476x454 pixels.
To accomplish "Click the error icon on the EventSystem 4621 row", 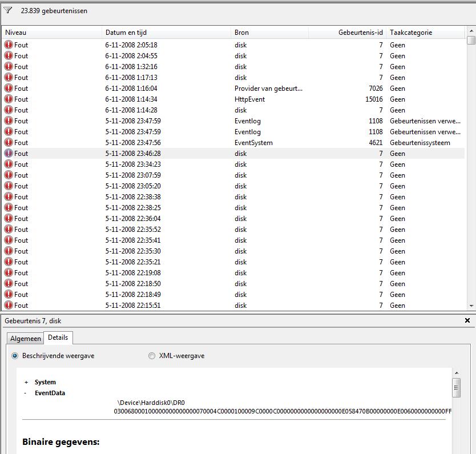I will [7, 142].
